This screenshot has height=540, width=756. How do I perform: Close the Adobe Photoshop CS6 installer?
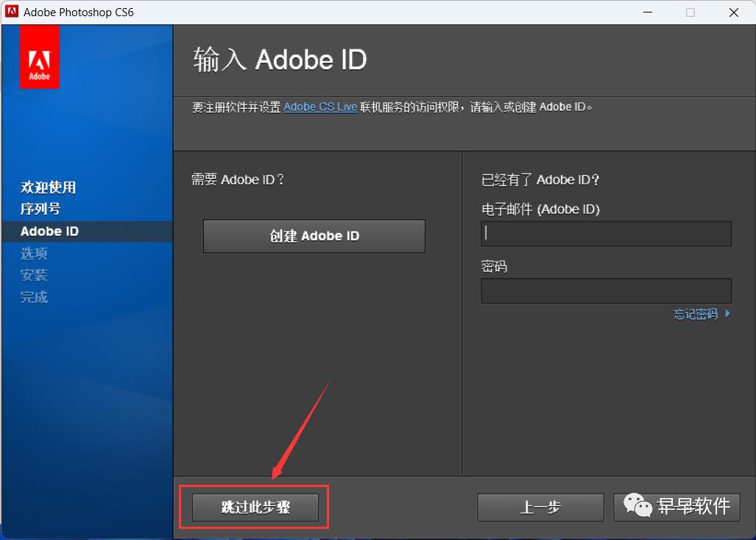pos(734,13)
